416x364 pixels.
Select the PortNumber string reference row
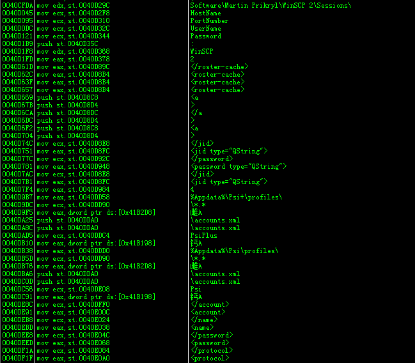pos(208,21)
